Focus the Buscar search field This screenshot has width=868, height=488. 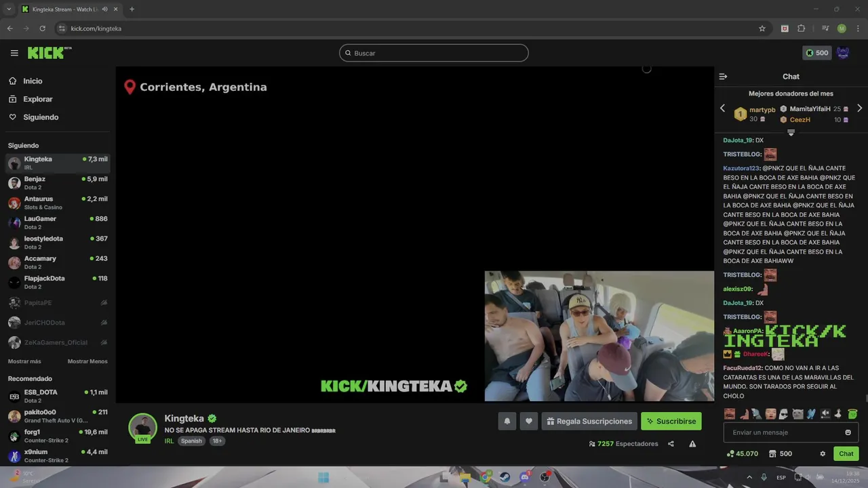pyautogui.click(x=434, y=53)
